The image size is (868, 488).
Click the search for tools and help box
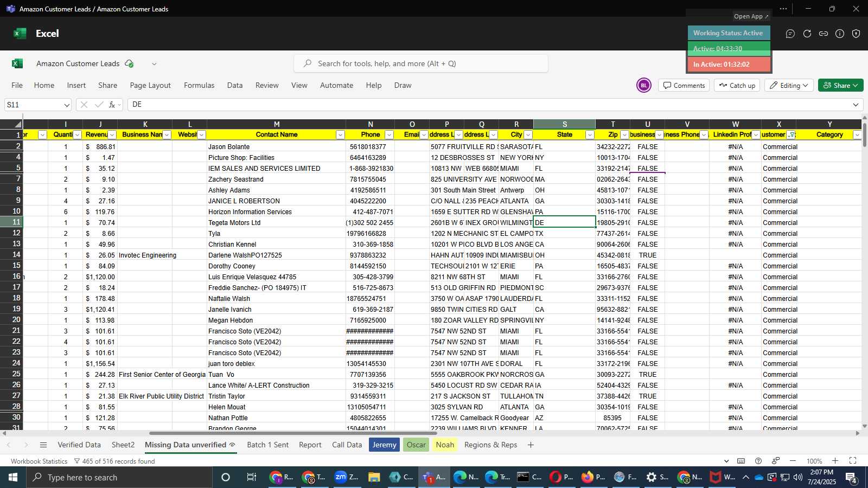point(421,63)
